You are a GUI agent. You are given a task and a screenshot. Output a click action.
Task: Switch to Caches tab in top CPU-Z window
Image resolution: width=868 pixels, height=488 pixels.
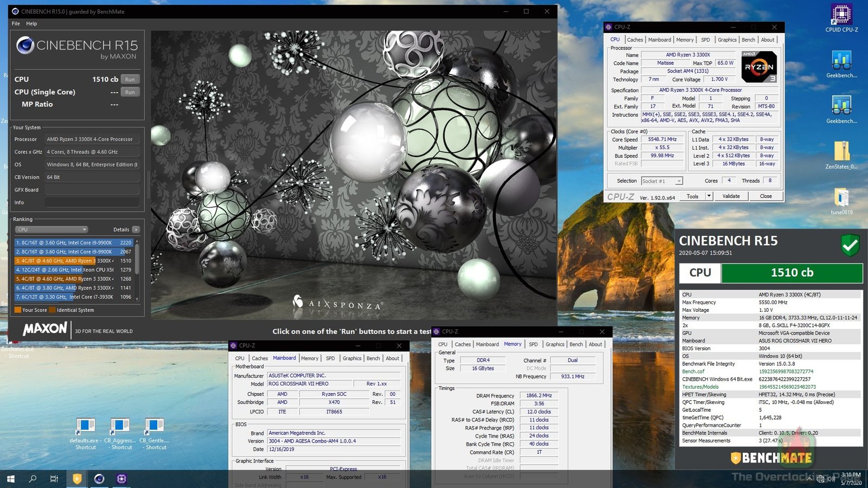point(635,40)
